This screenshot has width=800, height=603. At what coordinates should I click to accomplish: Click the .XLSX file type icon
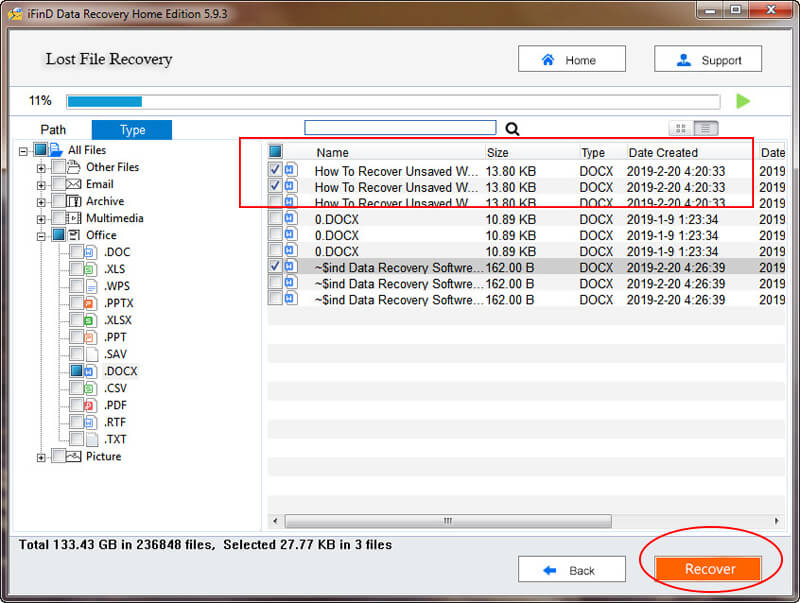pos(90,320)
